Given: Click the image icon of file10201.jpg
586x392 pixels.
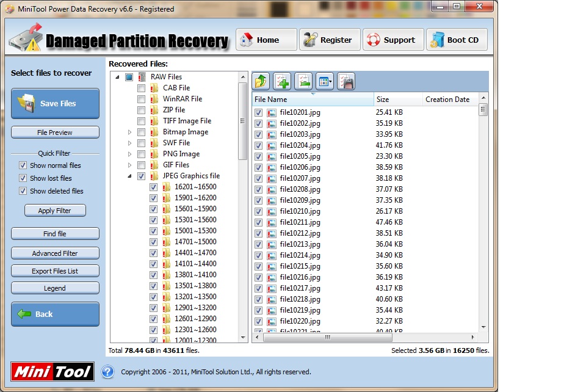Looking at the screenshot, I should pyautogui.click(x=272, y=112).
